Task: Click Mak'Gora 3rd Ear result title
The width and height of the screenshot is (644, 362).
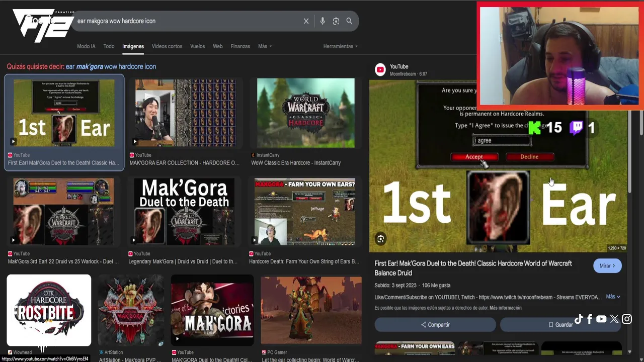Action: 63,261
